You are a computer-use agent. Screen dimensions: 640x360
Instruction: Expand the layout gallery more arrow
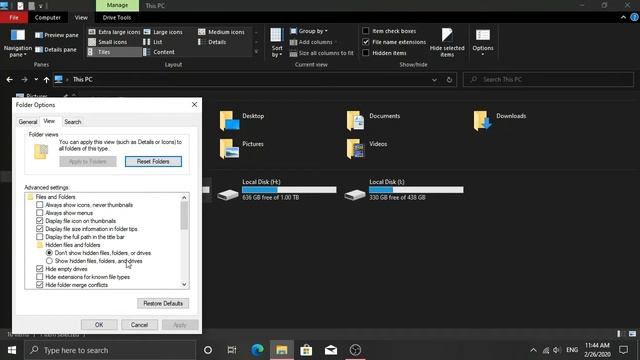pyautogui.click(x=256, y=52)
